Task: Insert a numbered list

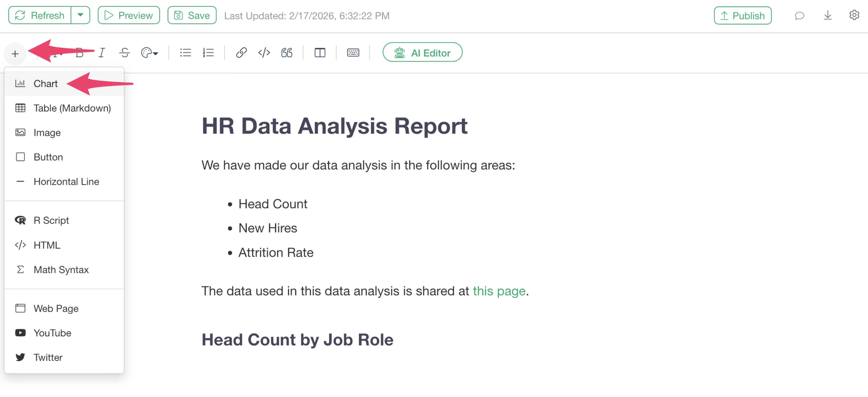Action: pyautogui.click(x=208, y=53)
